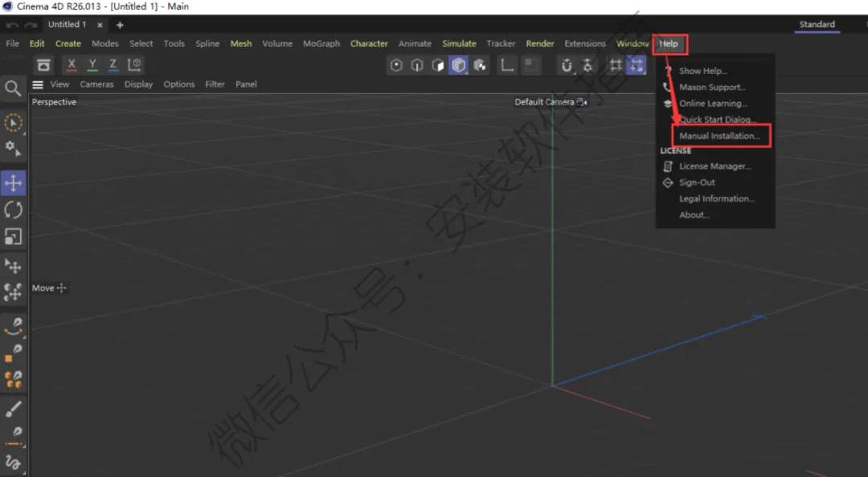Screen dimensions: 868x477
Task: Select the Paint brush tool
Action: coord(13,409)
